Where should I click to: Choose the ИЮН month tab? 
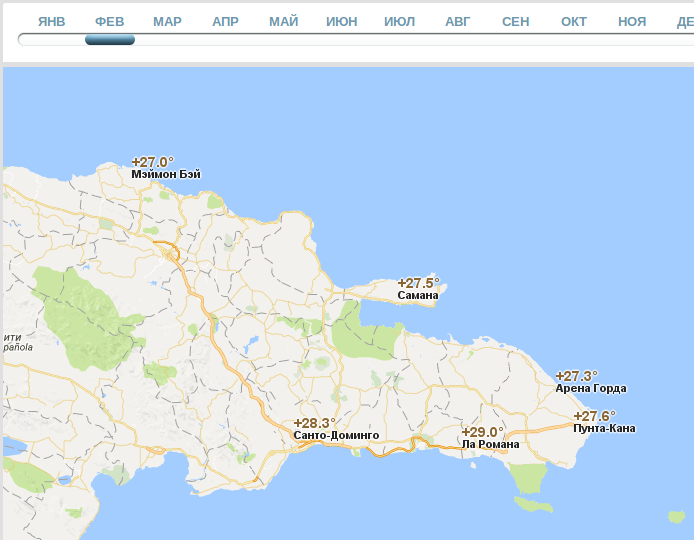click(341, 21)
